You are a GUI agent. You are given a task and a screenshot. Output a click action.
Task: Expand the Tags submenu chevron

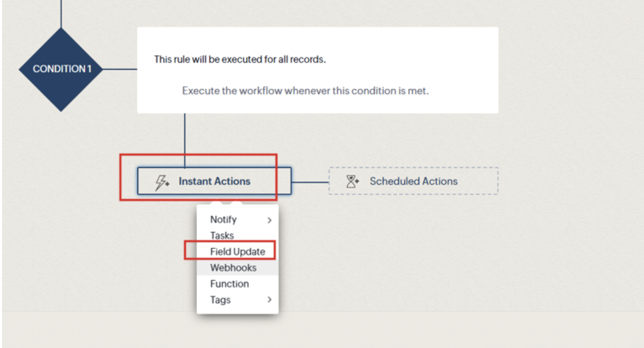(x=269, y=300)
